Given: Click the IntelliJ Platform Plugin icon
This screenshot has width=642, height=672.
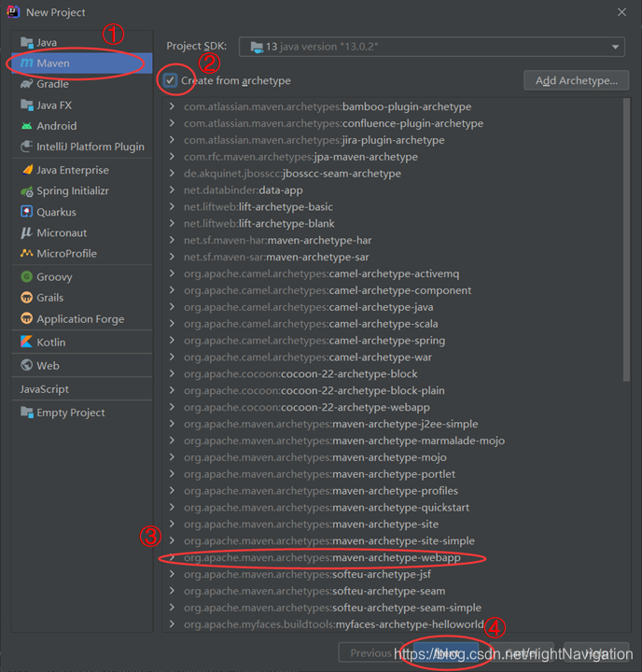Looking at the screenshot, I should click(x=26, y=147).
